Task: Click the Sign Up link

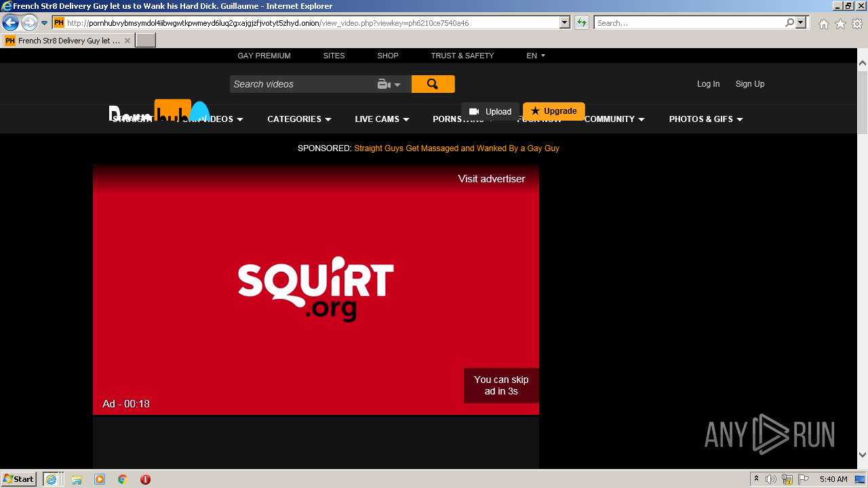Action: tap(750, 84)
